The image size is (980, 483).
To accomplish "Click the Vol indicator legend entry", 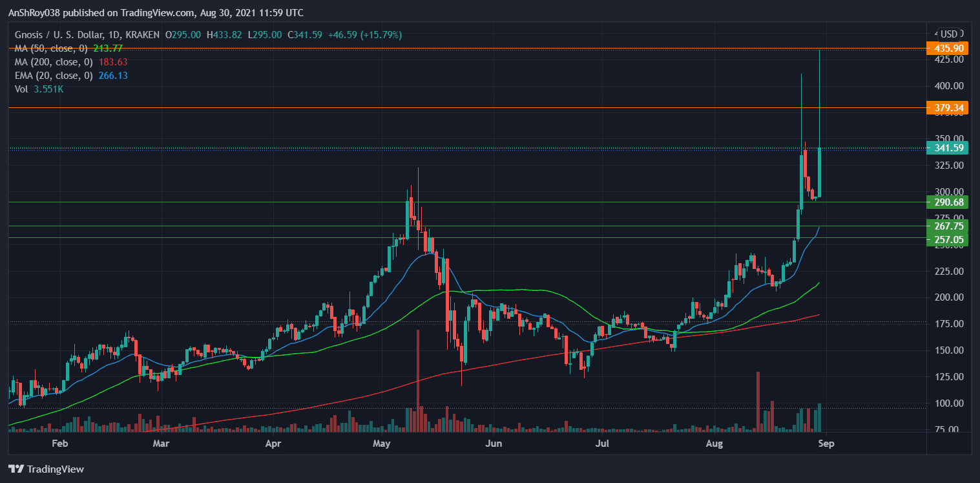I will pyautogui.click(x=22, y=89).
